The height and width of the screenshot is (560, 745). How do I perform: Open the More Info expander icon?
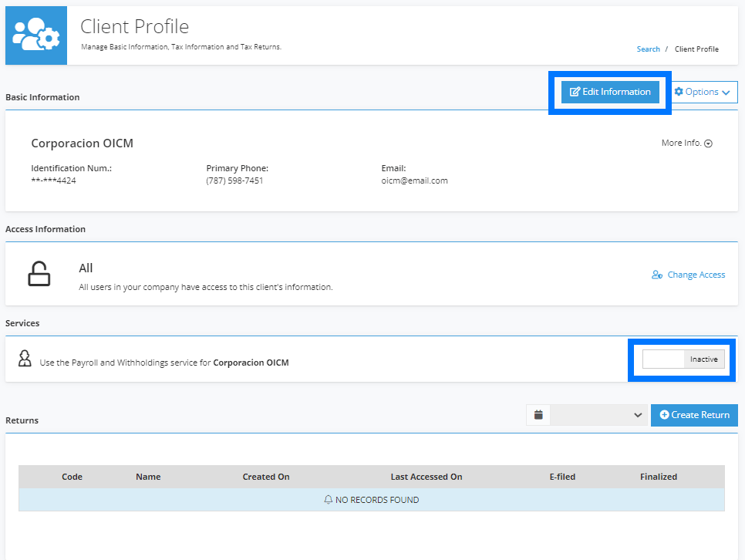click(708, 143)
